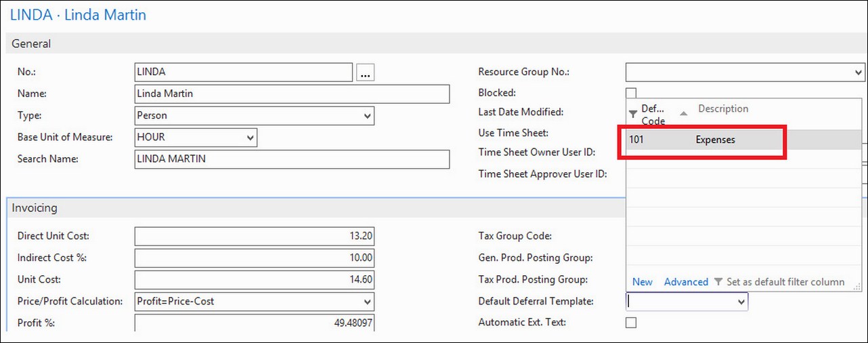
Task: Click the filter funnel icon in lookup header
Action: tap(633, 113)
